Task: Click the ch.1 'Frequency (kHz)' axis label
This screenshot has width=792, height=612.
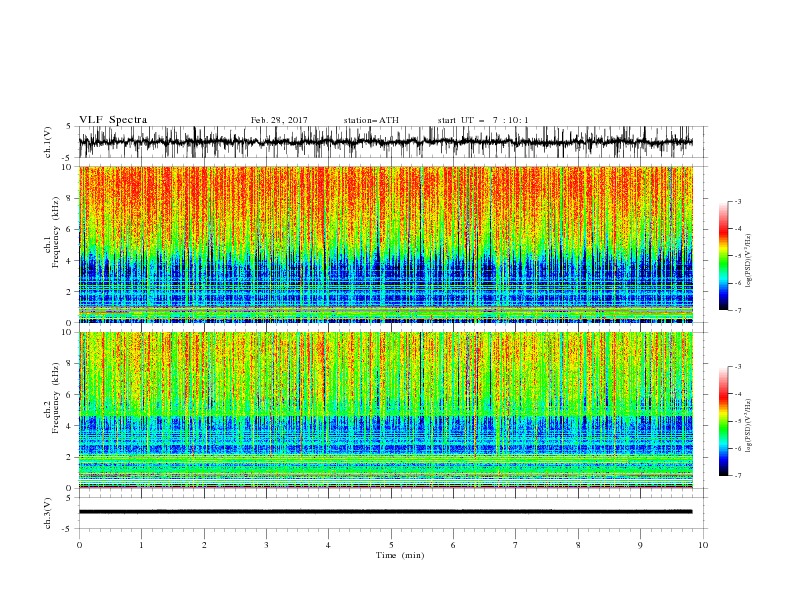Action: (56, 232)
